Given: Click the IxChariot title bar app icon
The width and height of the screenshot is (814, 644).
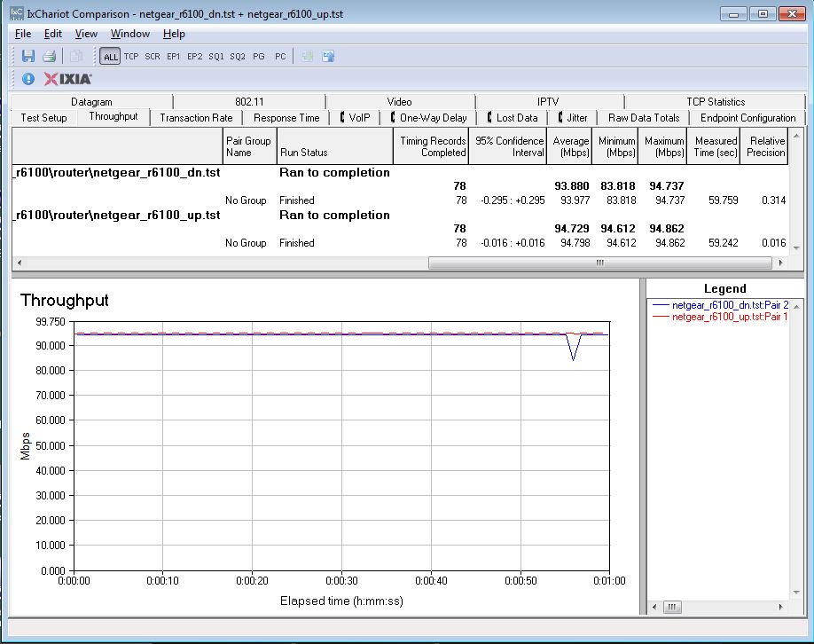Looking at the screenshot, I should [x=17, y=13].
